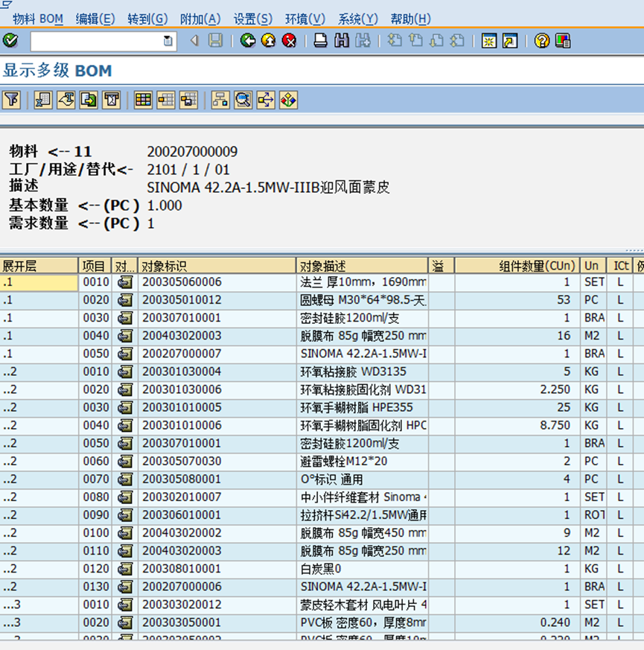
Task: Open the 物料 BOM menu
Action: coord(38,19)
